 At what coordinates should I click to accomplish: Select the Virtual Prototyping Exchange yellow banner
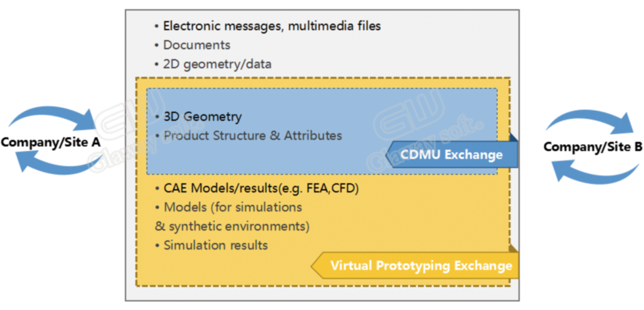point(415,265)
